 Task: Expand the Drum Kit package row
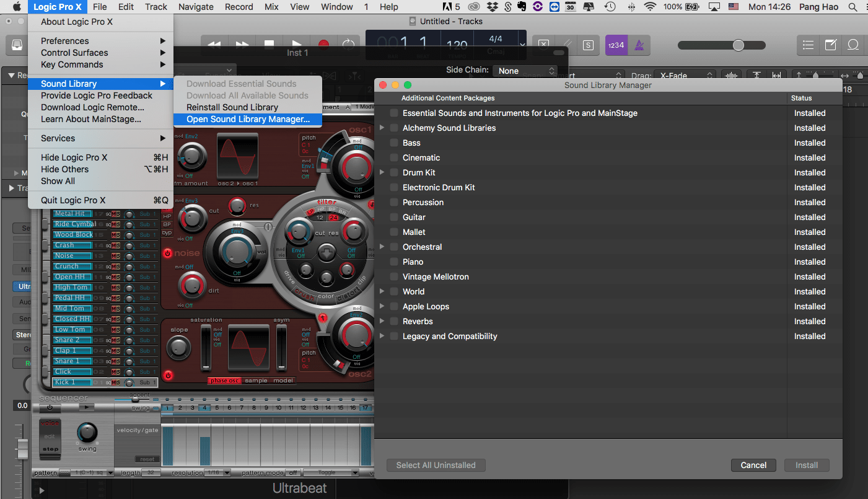(x=382, y=172)
